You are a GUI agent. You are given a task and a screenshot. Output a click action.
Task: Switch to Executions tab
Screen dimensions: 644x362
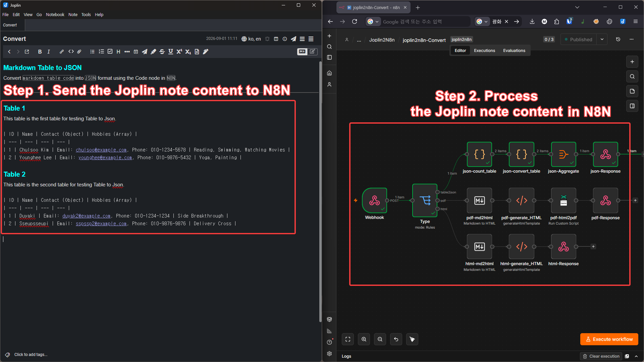coord(484,51)
